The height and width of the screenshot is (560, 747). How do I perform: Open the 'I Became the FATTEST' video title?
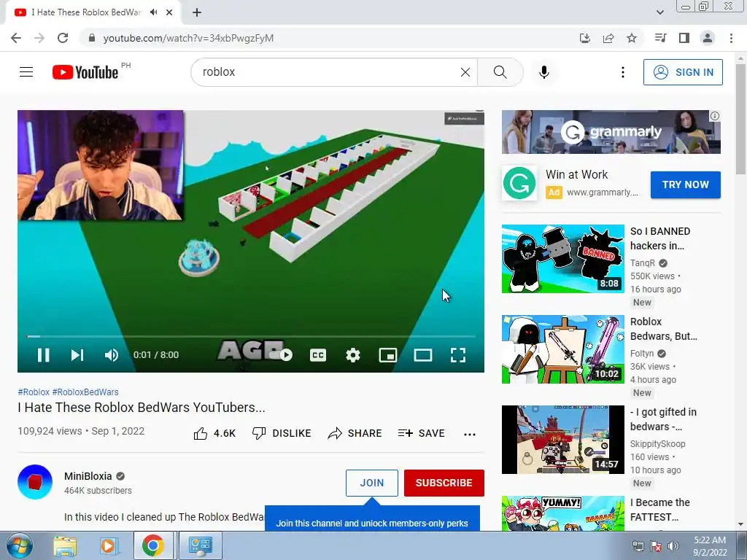659,510
